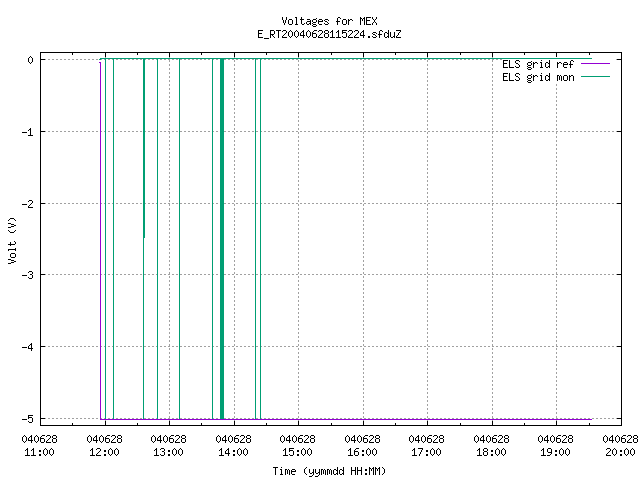
Task: Click the chart title 'Voltages for MEX'
Action: point(329,21)
